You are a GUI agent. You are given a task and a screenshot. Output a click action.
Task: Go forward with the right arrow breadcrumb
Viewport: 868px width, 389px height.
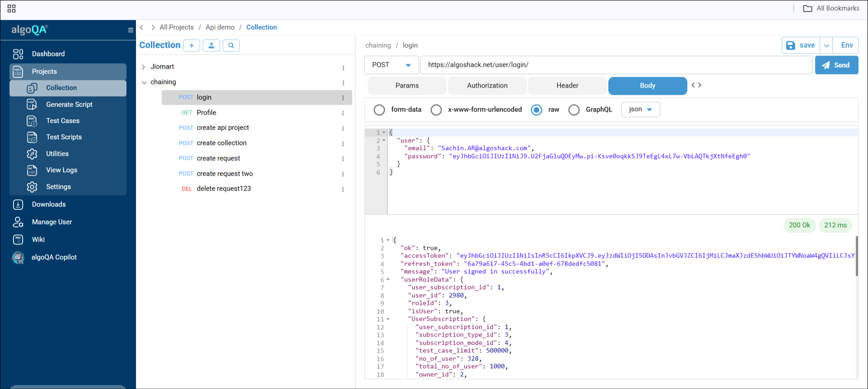[x=153, y=28]
